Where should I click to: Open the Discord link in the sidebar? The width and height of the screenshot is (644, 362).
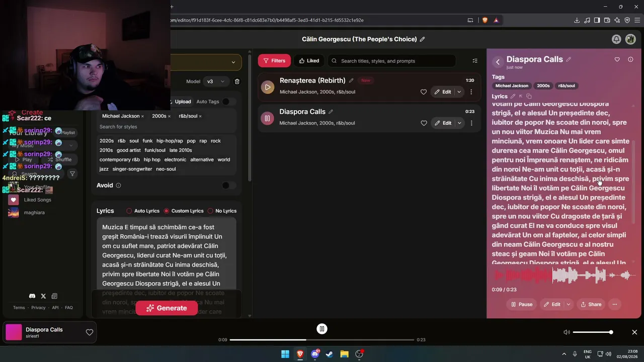[32, 296]
